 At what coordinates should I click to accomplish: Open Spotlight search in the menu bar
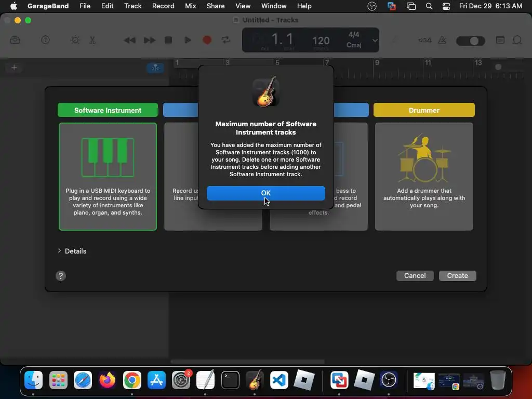pyautogui.click(x=429, y=6)
